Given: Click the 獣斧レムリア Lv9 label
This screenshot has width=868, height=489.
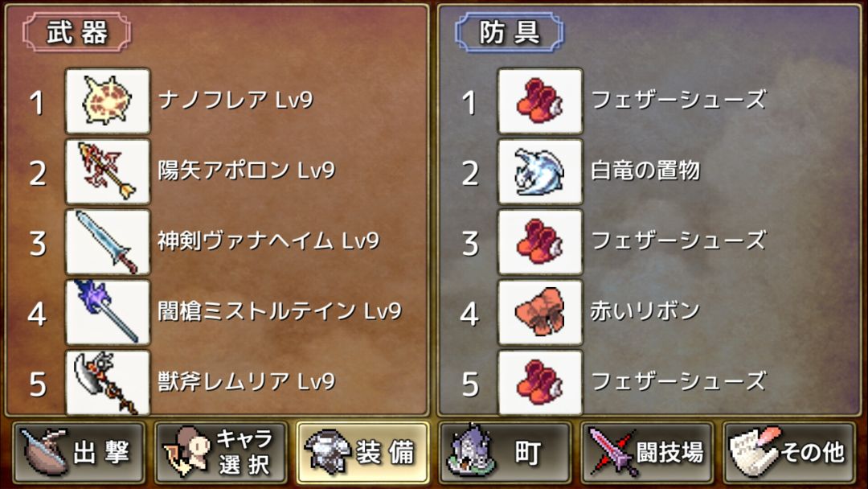Looking at the screenshot, I should (247, 381).
